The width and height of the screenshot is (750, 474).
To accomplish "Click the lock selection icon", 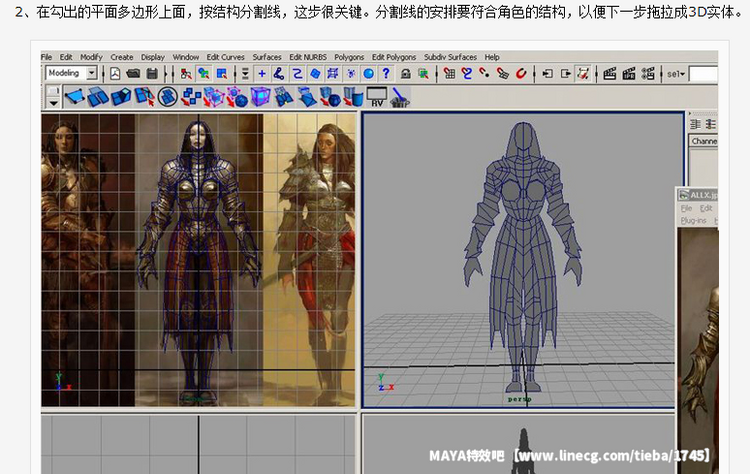I will coord(406,74).
